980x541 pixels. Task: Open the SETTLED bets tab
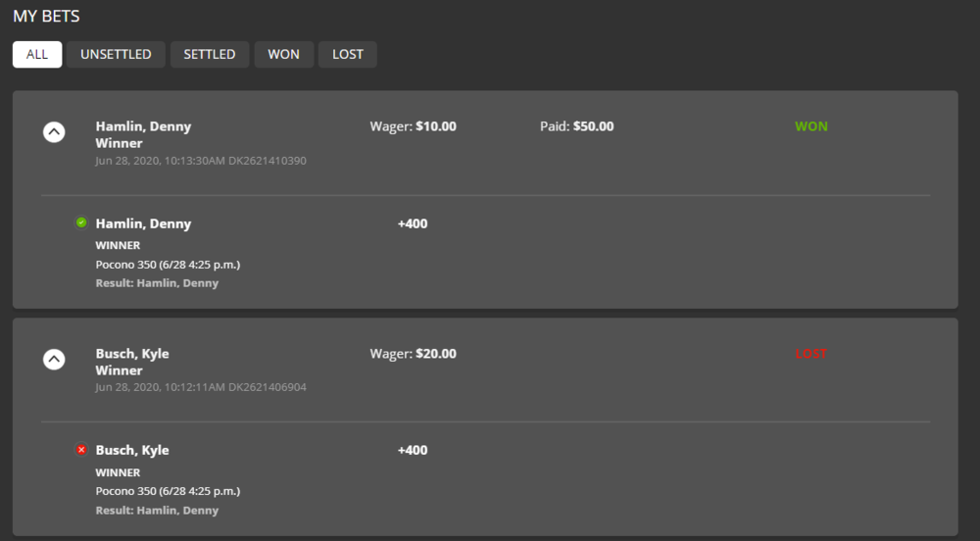tap(210, 54)
